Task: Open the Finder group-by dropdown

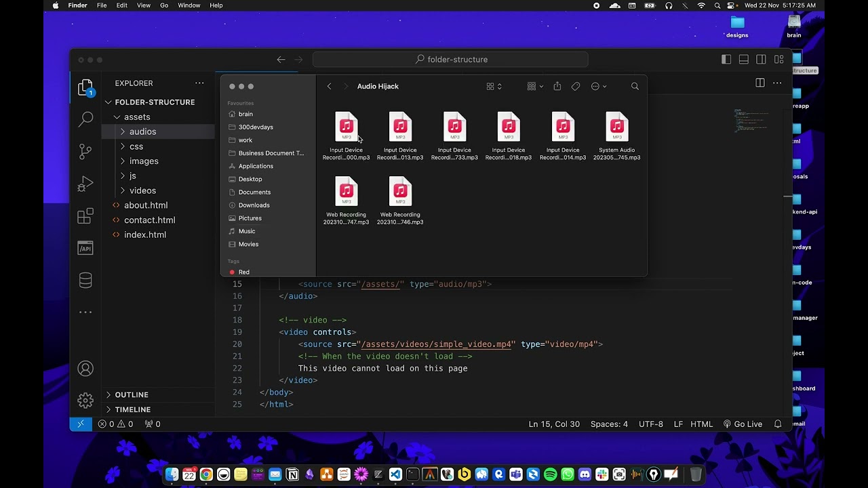Action: pos(535,86)
